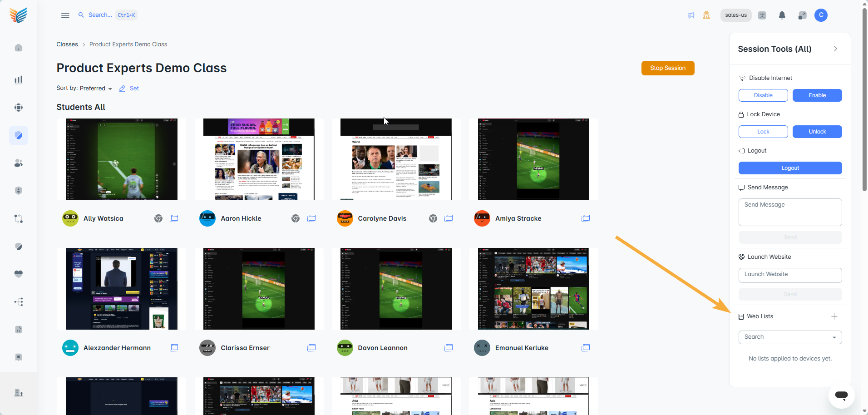Focus the Send Message text area

point(790,212)
